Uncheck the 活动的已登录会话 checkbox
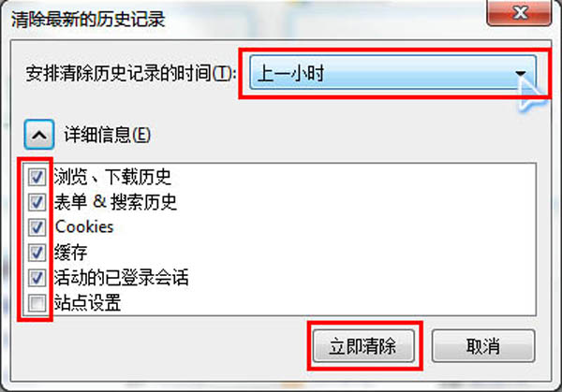 37,278
